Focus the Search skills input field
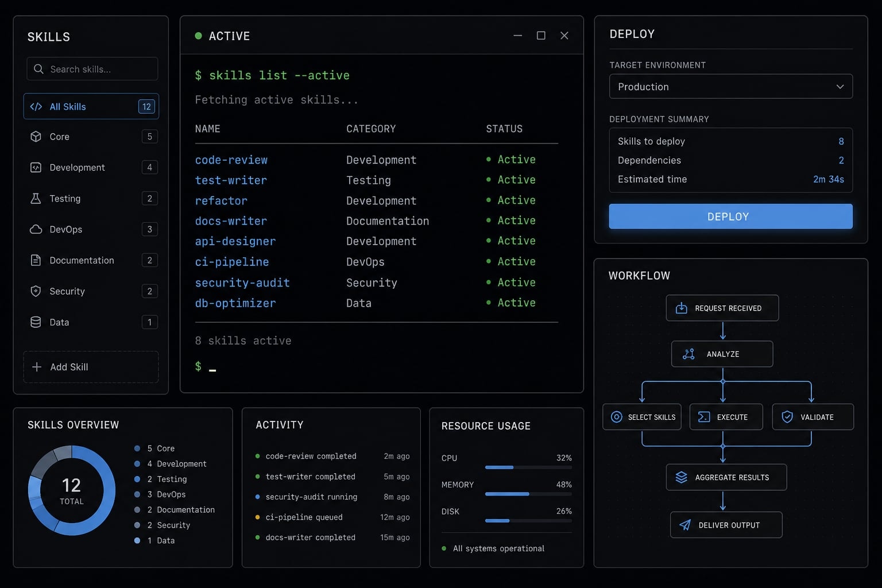This screenshot has width=882, height=588. (x=92, y=69)
